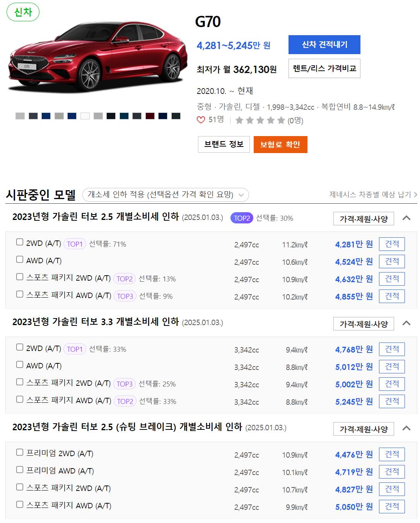Click the 11.2km/ℓ fuel economy value
Image resolution: width=420 pixels, height=523 pixels.
pos(295,245)
